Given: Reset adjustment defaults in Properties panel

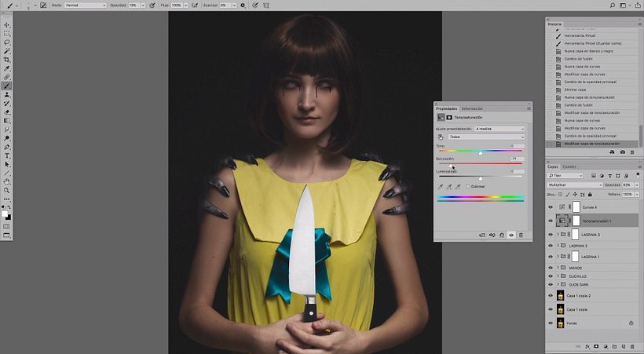Looking at the screenshot, I should pyautogui.click(x=502, y=235).
